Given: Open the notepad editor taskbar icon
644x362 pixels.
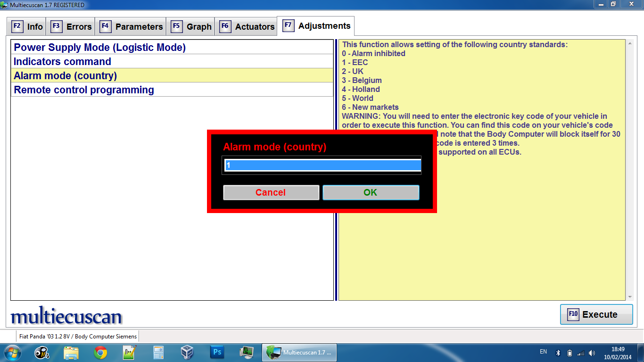Looking at the screenshot, I should tap(129, 353).
